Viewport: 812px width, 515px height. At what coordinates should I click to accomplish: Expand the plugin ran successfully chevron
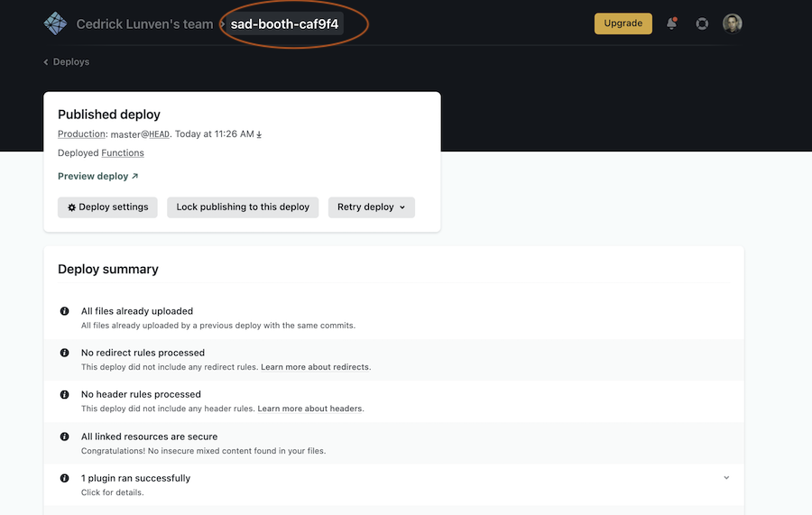point(726,478)
